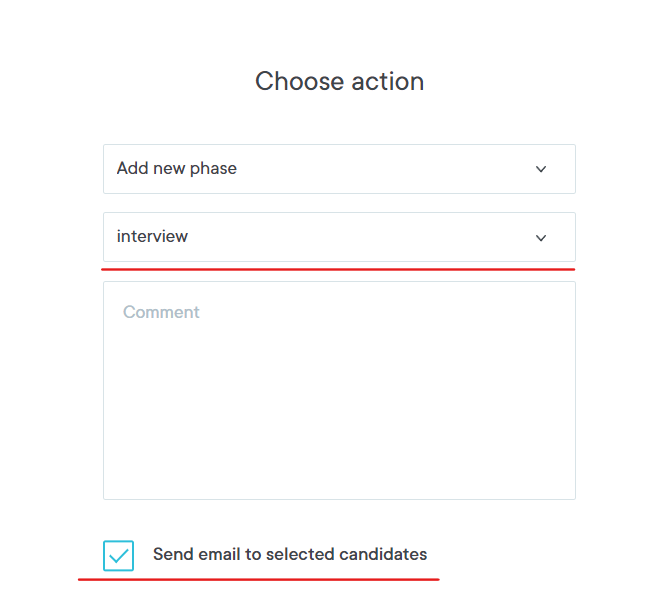The height and width of the screenshot is (596, 672).
Task: Click the "Comment" placeholder text
Action: pos(161,312)
